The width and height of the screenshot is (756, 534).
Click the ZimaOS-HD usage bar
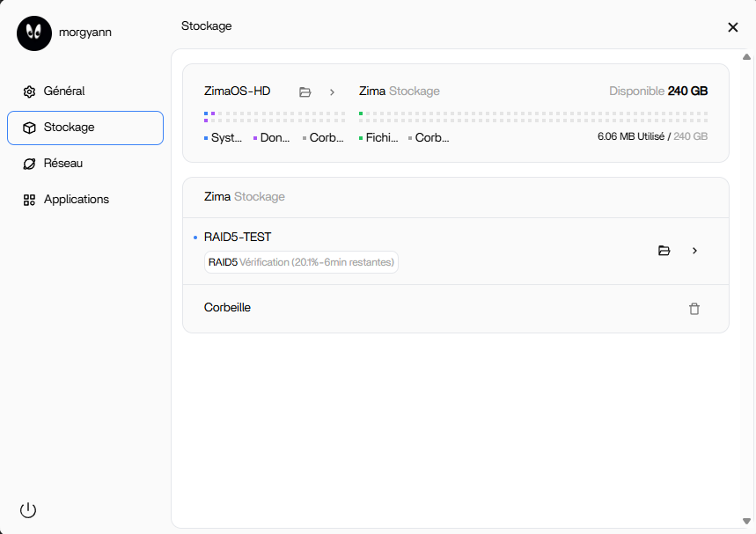(x=275, y=117)
